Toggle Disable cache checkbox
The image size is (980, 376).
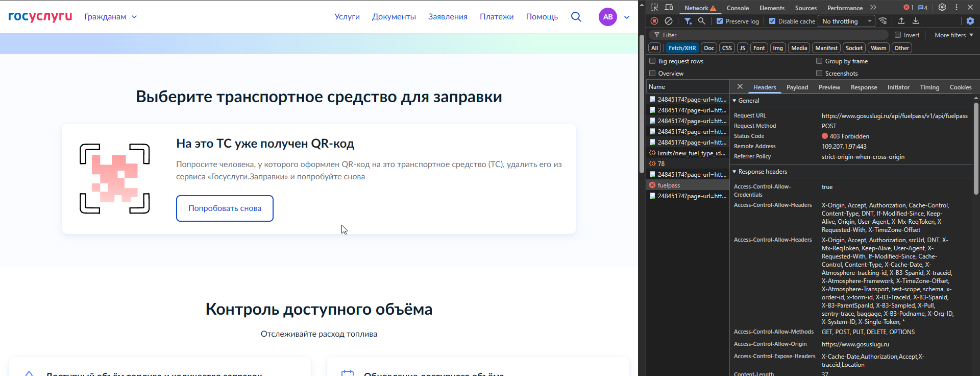[x=772, y=21]
